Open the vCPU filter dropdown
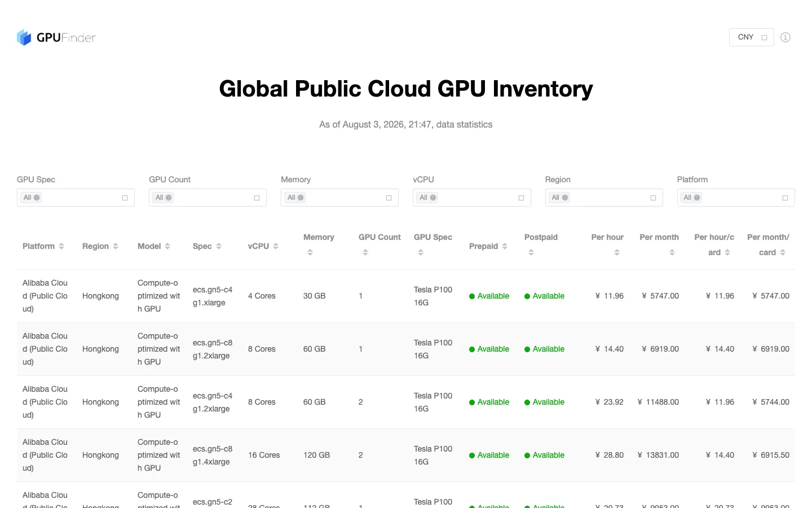Image resolution: width=812 pixels, height=508 pixels. click(472, 198)
